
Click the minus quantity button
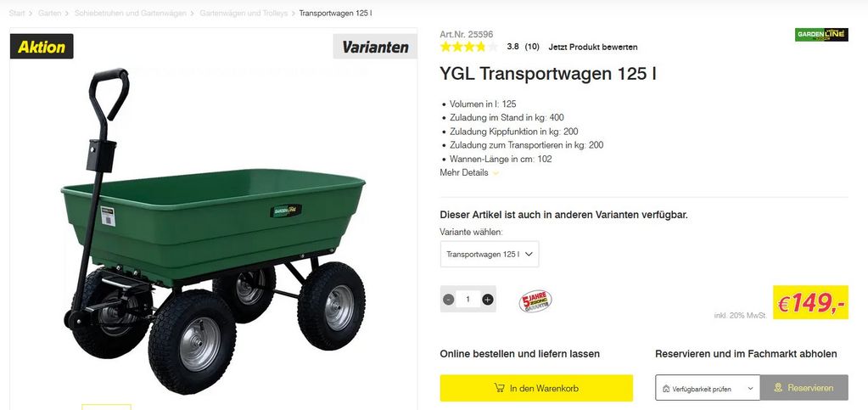[448, 300]
